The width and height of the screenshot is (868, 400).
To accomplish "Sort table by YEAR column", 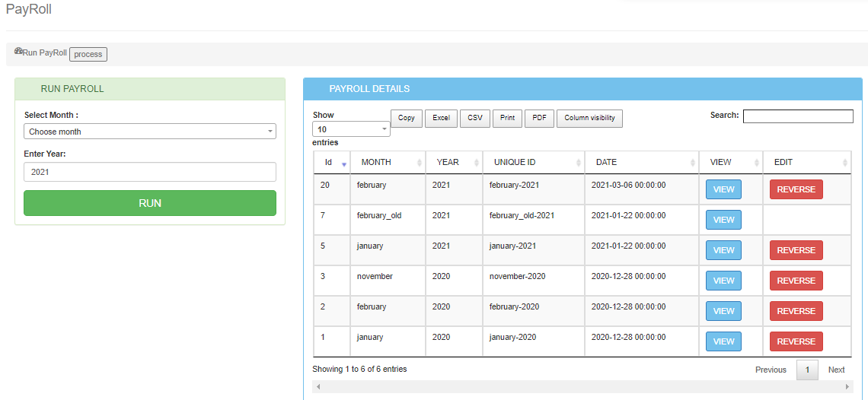I will (454, 163).
